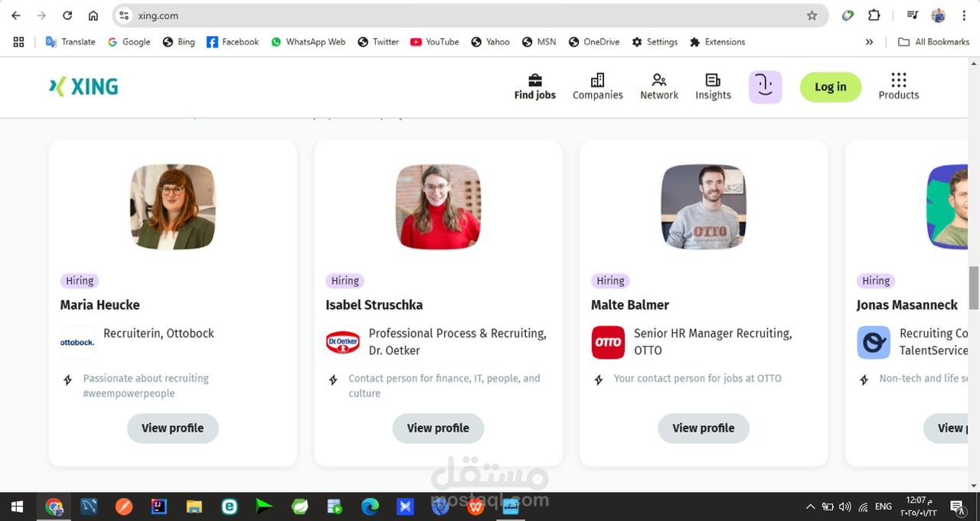Screen dimensions: 980x521
Task: Open the WhatsApp Web bookmark
Action: [308, 42]
